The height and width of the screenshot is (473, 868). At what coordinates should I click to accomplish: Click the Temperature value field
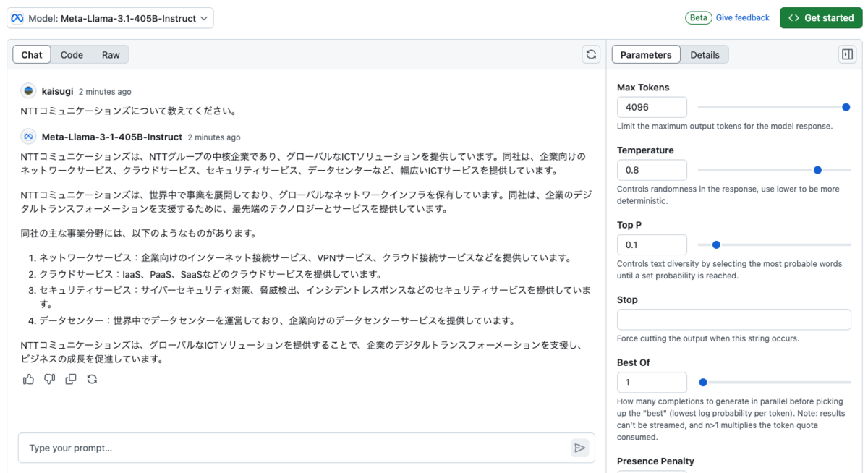[x=652, y=170]
